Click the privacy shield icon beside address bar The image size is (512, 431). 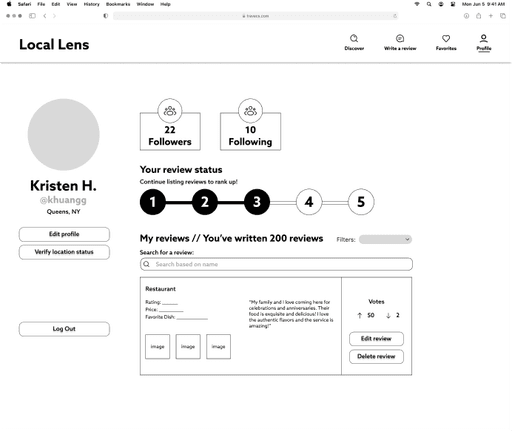coord(106,16)
